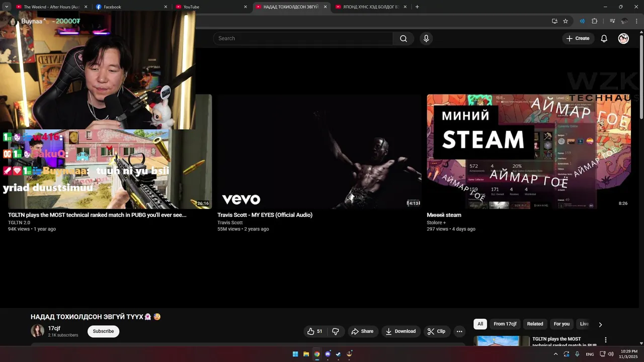This screenshot has height=362, width=644.
Task: Open the blue sound-wave extension icon
Action: pos(582,21)
